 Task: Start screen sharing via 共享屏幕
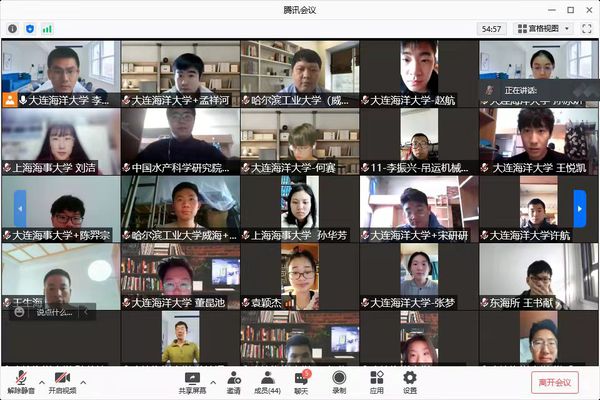192,381
